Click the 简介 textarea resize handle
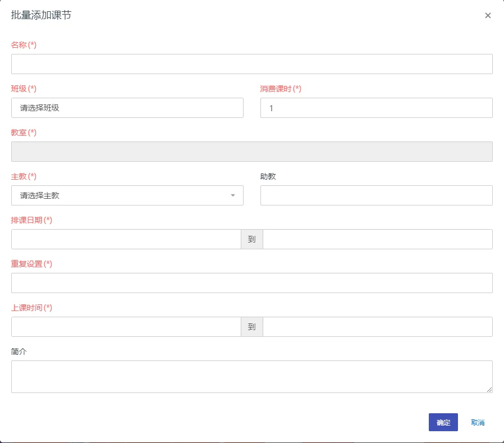The width and height of the screenshot is (504, 443). coord(489,390)
